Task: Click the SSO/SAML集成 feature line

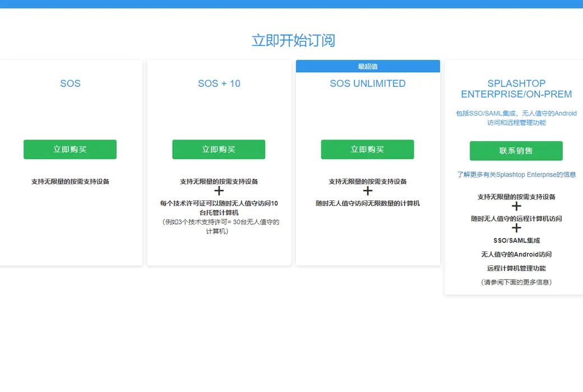Action: [516, 240]
